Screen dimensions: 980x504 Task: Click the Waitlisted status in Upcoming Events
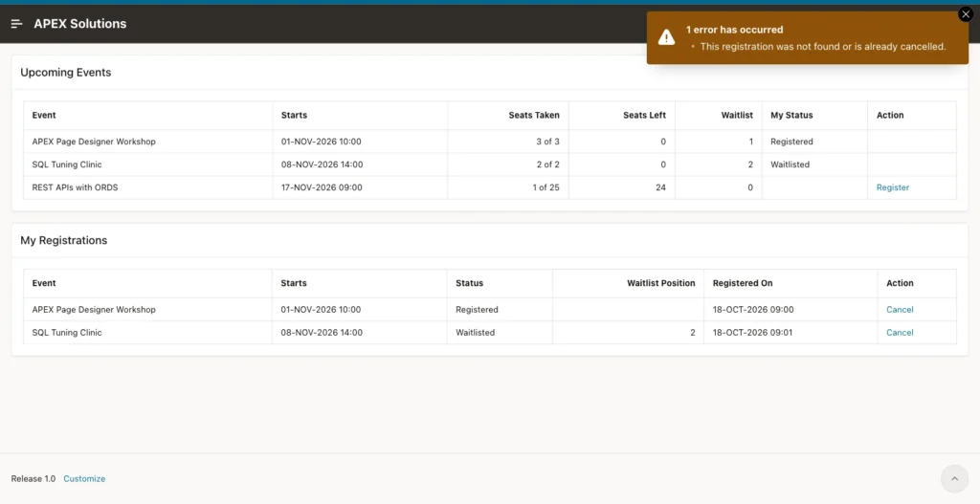[790, 164]
